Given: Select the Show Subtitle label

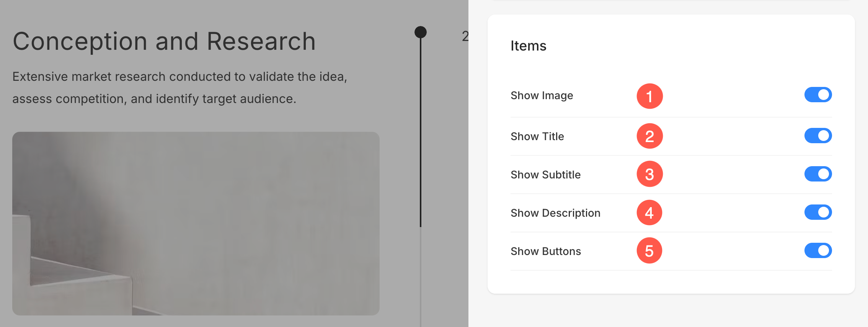Looking at the screenshot, I should pyautogui.click(x=545, y=175).
